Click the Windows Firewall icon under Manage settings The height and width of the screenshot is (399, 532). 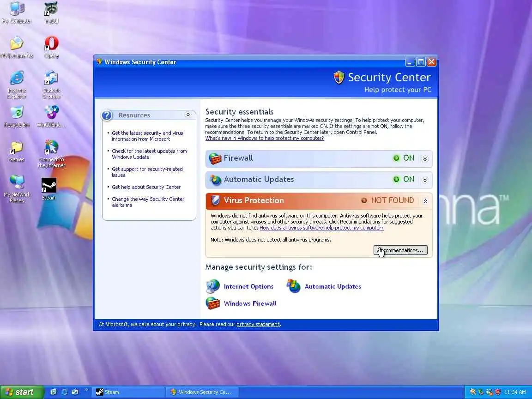pyautogui.click(x=213, y=303)
